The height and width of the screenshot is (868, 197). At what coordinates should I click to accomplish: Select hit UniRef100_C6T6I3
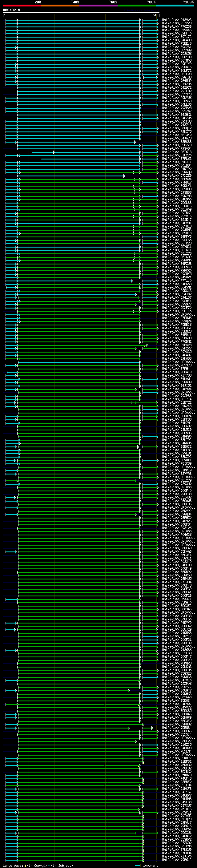(177, 152)
